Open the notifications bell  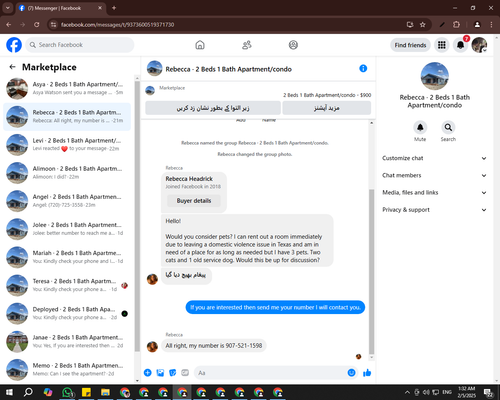pyautogui.click(x=460, y=45)
